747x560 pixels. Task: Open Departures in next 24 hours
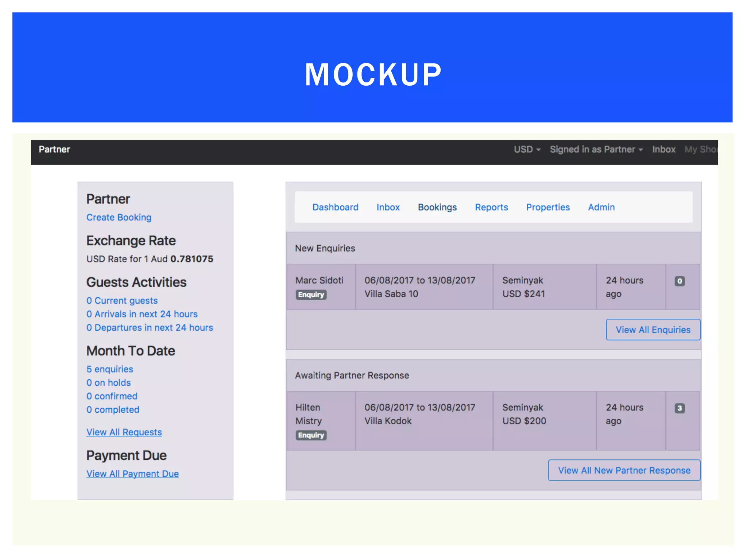pyautogui.click(x=150, y=327)
